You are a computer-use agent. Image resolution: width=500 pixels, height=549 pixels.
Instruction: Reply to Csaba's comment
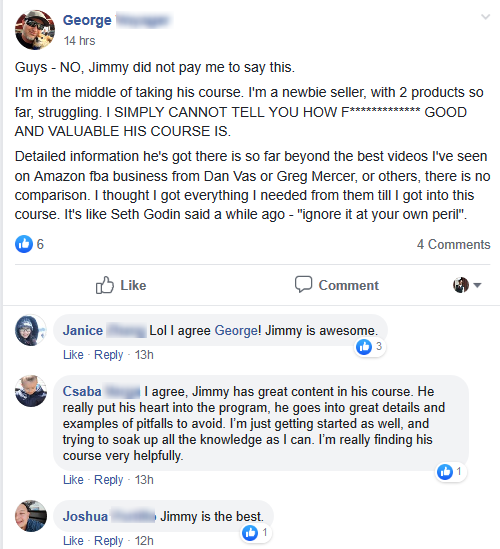tap(109, 480)
